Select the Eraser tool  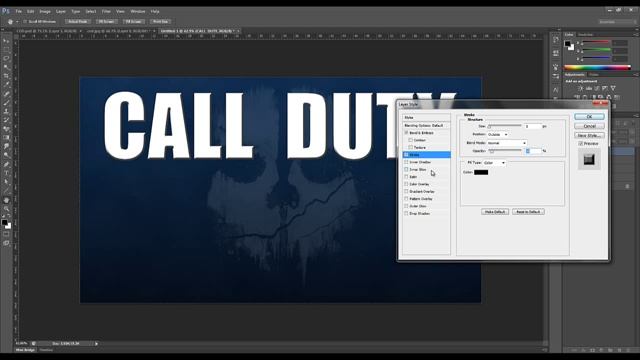coord(6,129)
